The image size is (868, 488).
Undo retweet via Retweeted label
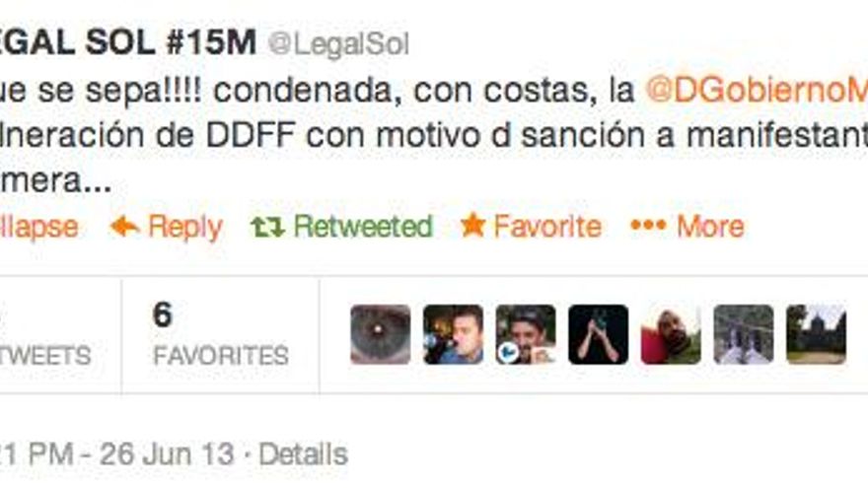pyautogui.click(x=363, y=227)
